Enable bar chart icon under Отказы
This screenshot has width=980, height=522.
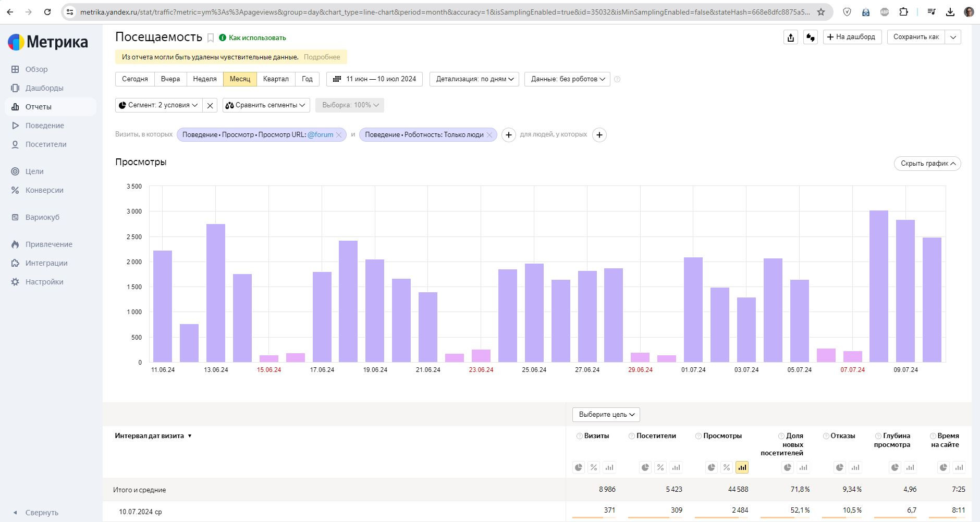(855, 467)
